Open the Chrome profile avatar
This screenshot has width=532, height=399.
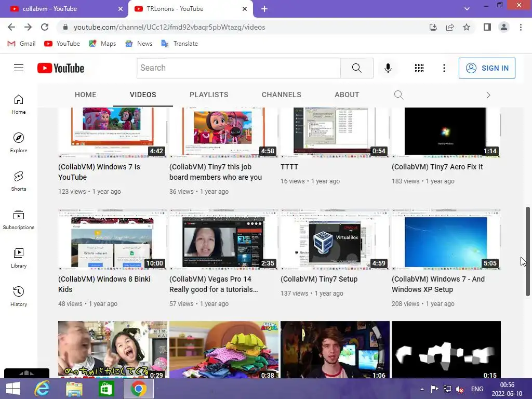click(x=504, y=27)
